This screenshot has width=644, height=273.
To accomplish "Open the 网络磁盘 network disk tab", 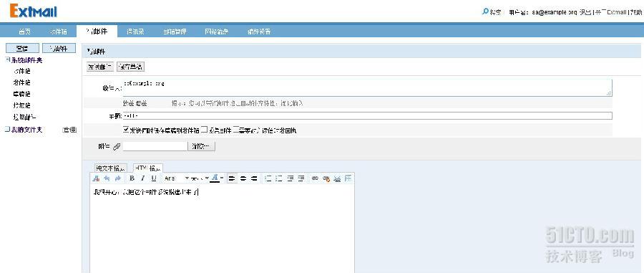I will pos(216,32).
